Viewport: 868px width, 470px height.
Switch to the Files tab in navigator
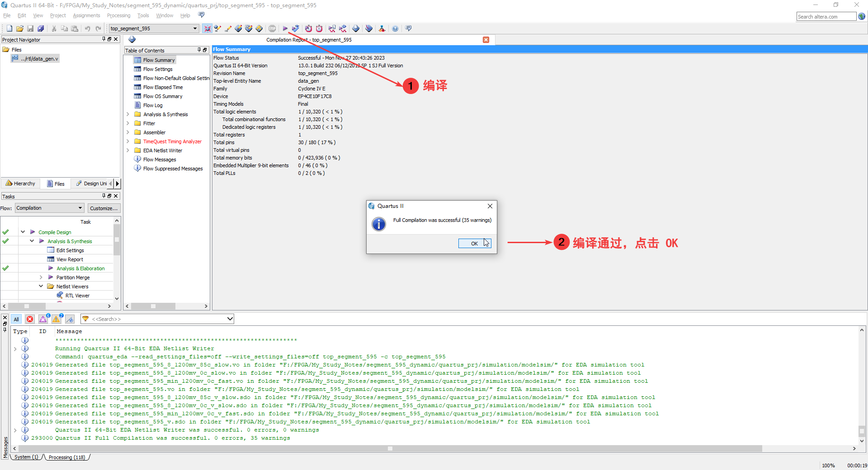pyautogui.click(x=56, y=183)
